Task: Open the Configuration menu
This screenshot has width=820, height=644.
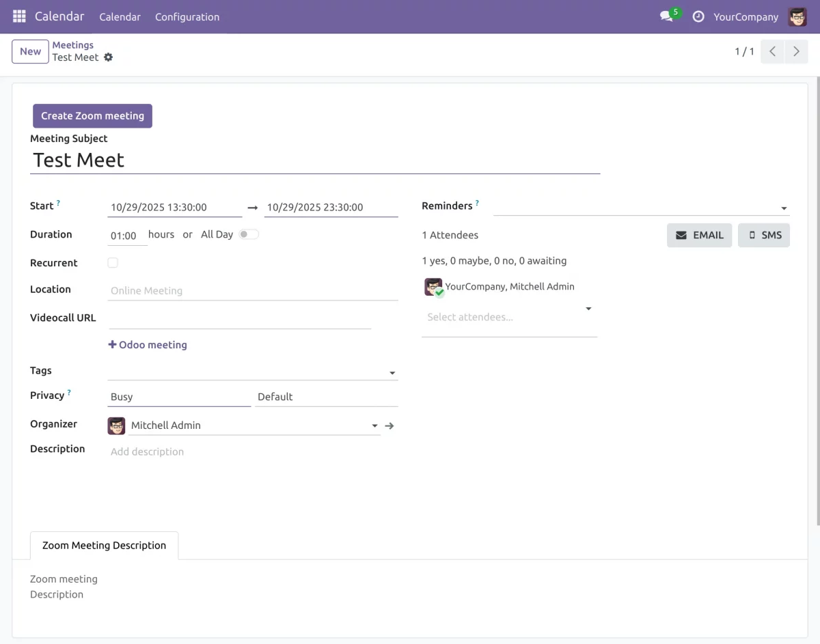Action: (187, 16)
